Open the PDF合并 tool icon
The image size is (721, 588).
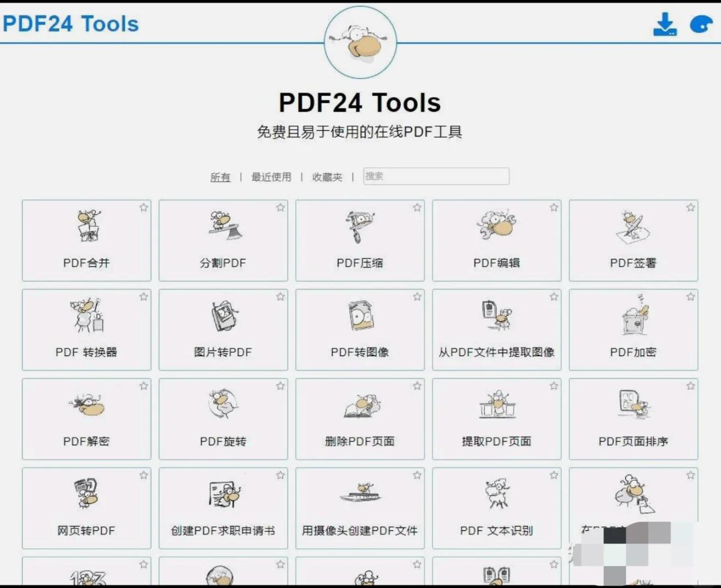point(88,225)
